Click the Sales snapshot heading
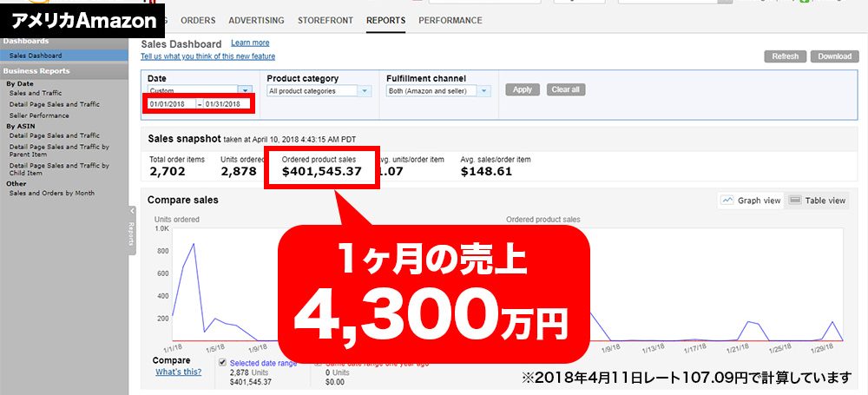The image size is (868, 395). (184, 139)
